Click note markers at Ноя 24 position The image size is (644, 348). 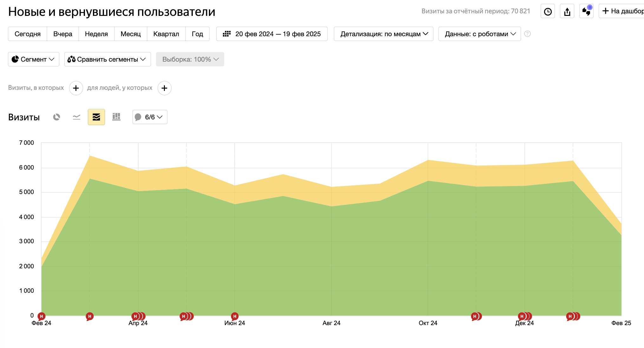click(476, 317)
